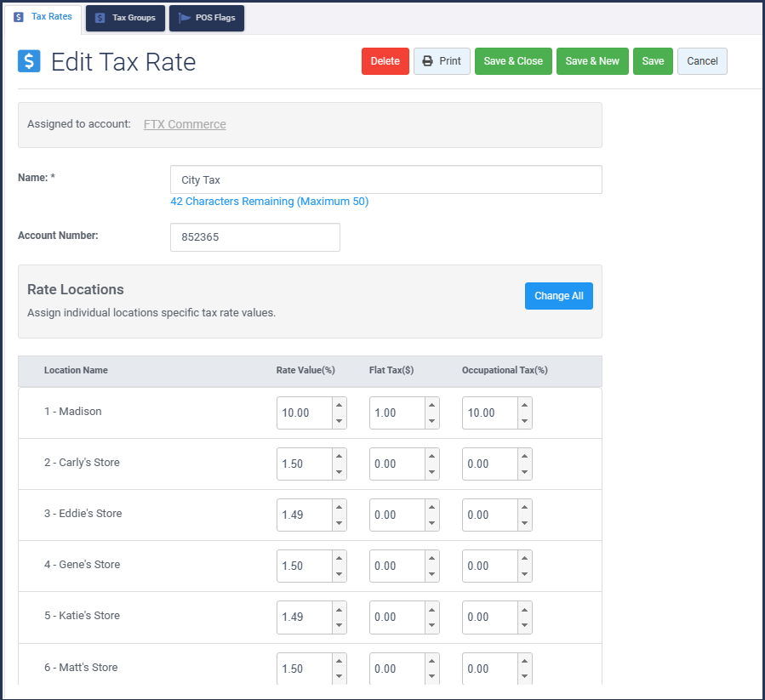Click the Account Number input field

tap(254, 236)
